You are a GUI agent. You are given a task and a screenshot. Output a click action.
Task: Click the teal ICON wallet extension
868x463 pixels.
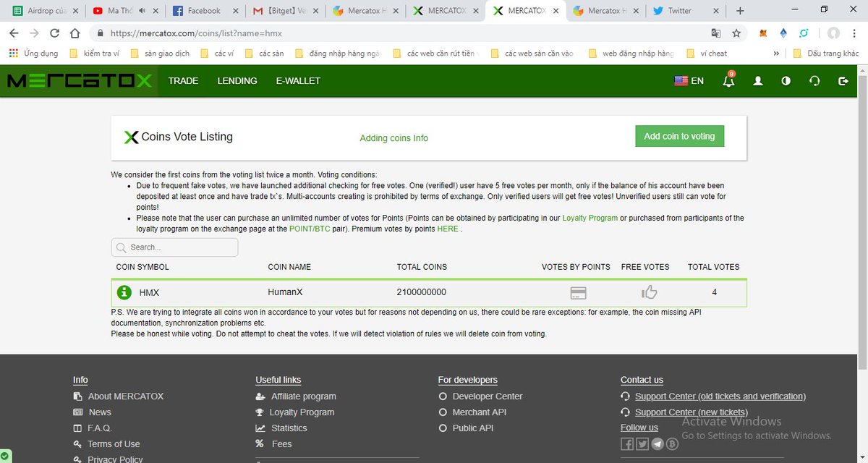804,33
